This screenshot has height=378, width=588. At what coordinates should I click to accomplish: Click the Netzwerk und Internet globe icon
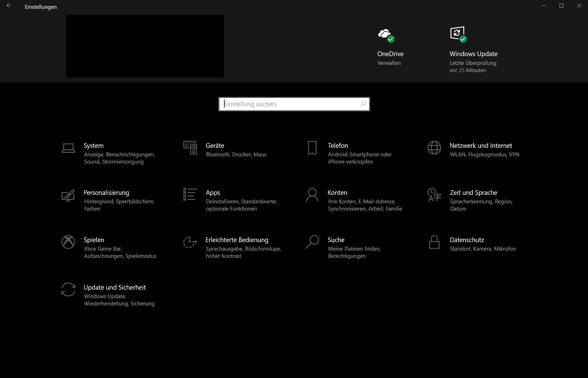click(434, 148)
